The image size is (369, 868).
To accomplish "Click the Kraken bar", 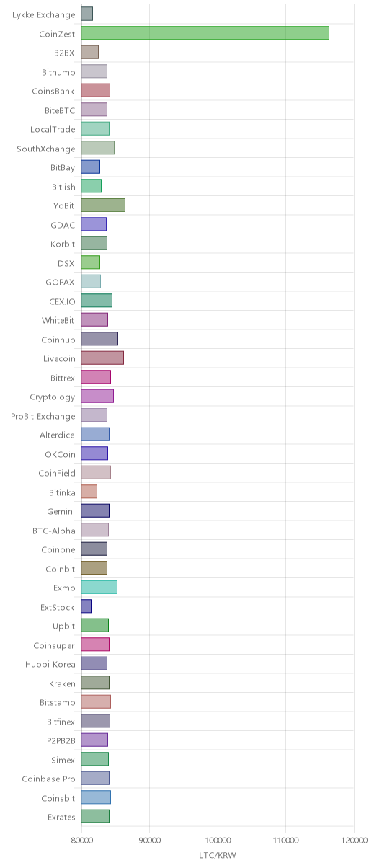I will [x=95, y=683].
